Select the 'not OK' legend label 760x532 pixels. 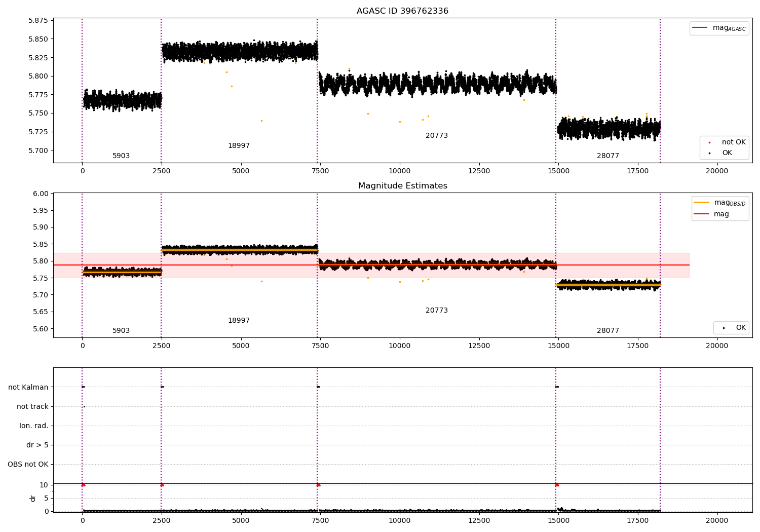point(734,142)
